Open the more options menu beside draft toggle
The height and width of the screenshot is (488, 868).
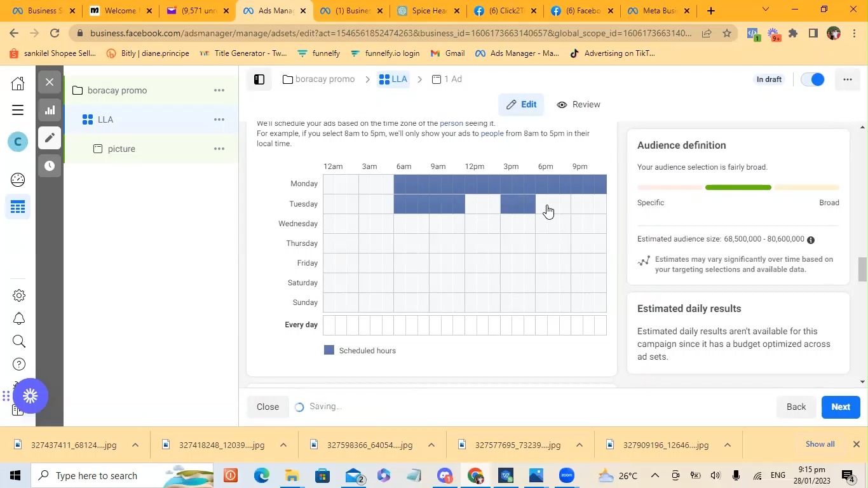tap(848, 79)
